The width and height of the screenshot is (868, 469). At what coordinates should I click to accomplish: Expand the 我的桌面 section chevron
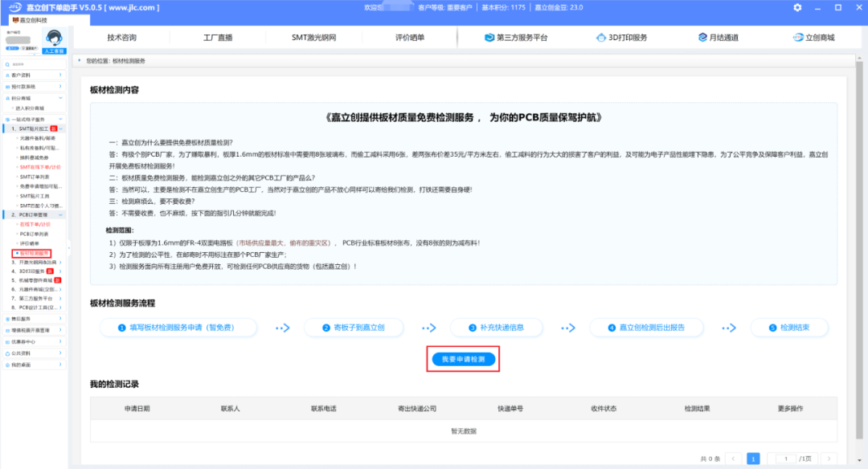[x=60, y=365]
